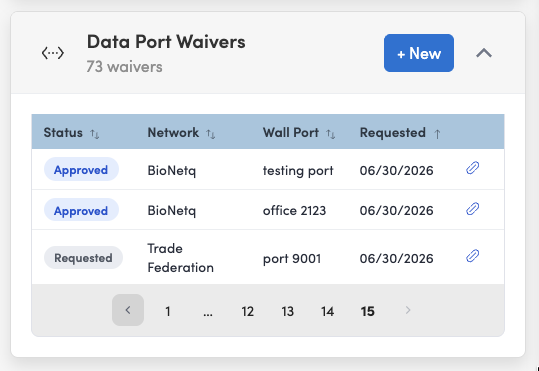Click the Requested status badge
The height and width of the screenshot is (371, 539).
pyautogui.click(x=83, y=258)
